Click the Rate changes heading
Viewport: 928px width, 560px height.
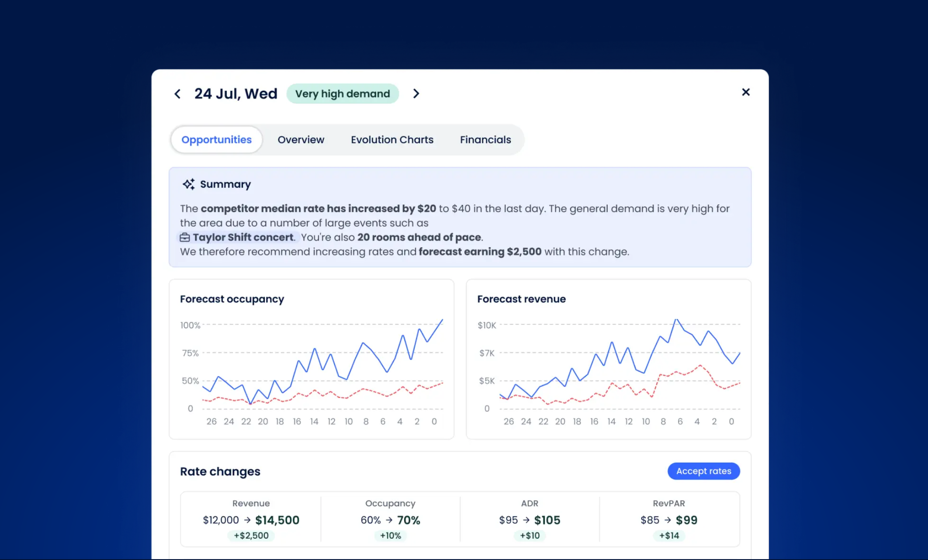(x=220, y=472)
